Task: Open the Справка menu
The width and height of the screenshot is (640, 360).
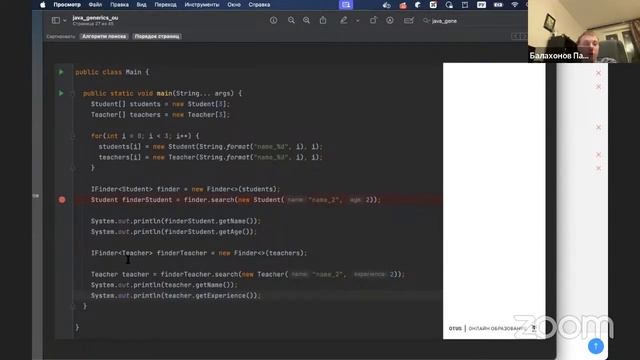Action: point(259,5)
